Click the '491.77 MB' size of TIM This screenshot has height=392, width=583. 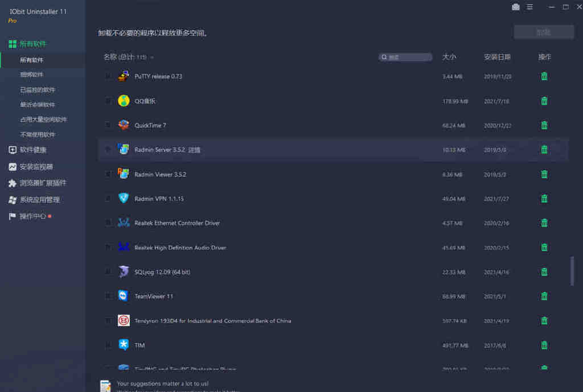tap(455, 345)
